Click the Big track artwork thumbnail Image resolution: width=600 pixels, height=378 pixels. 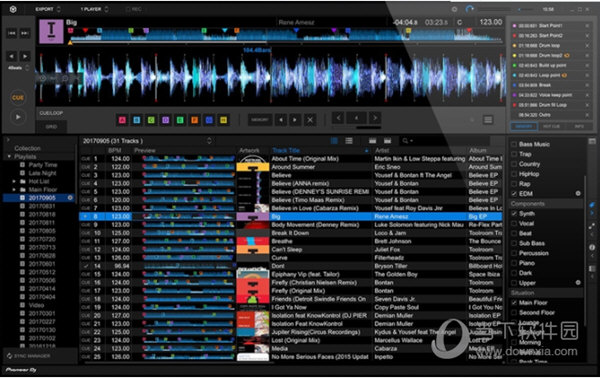(51, 31)
